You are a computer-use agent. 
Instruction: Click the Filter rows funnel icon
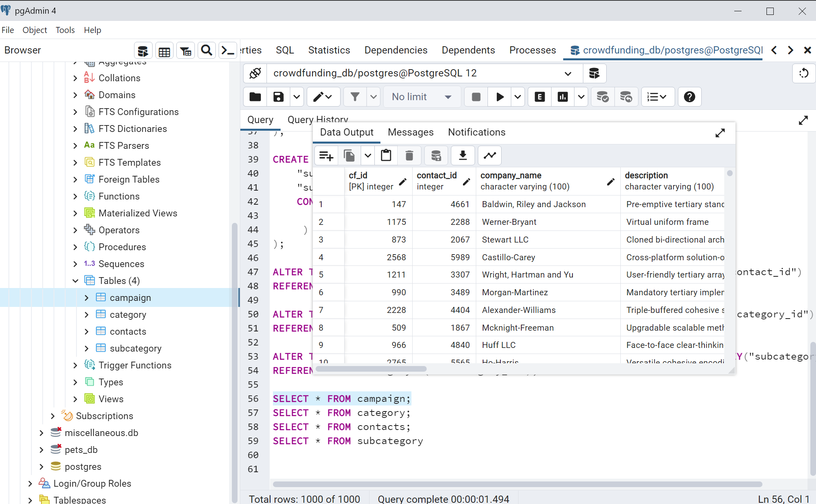click(355, 97)
